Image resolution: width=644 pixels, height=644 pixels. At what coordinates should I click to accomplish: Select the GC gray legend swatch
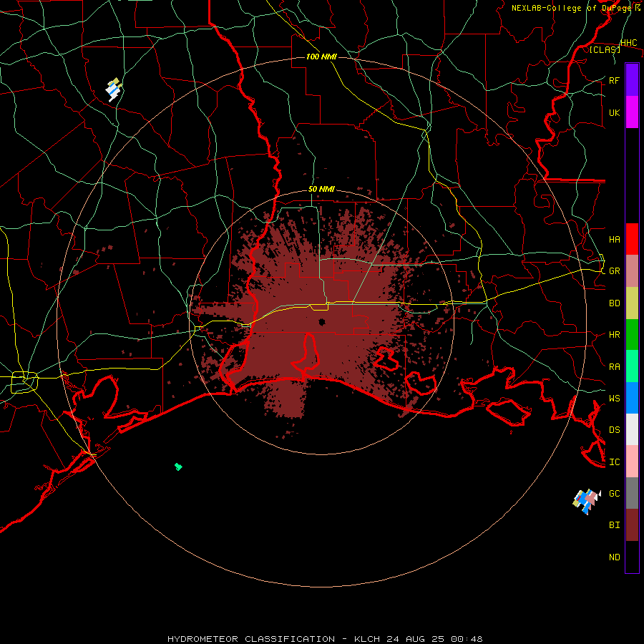click(632, 493)
